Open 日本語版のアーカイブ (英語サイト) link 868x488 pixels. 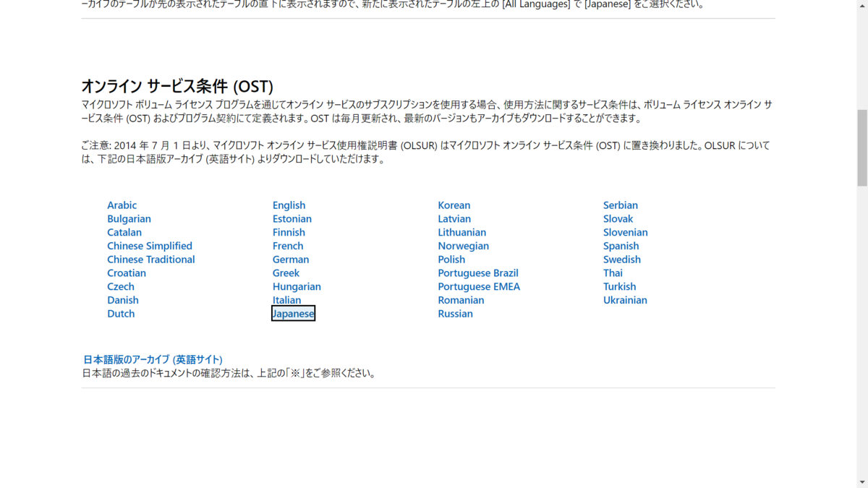coord(153,359)
